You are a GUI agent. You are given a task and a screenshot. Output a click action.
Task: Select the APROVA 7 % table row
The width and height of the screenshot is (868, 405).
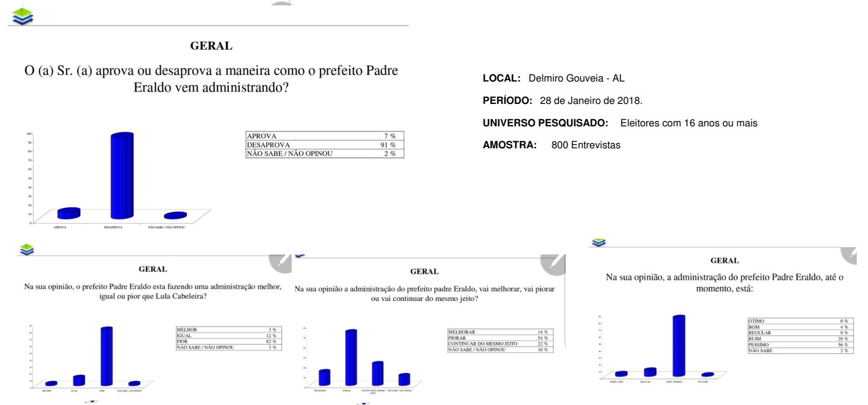click(x=324, y=136)
